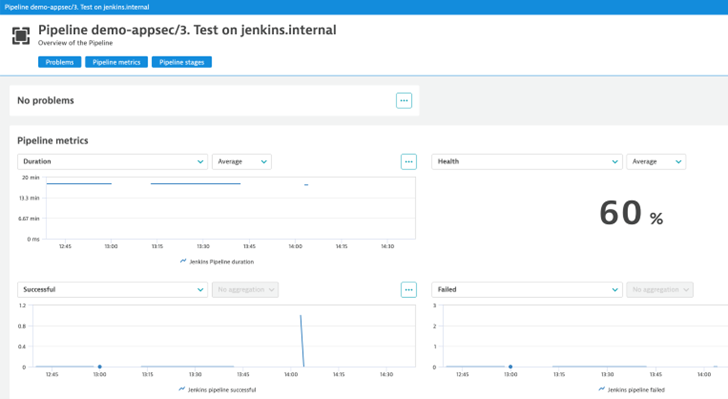The height and width of the screenshot is (399, 728).
Task: Click the Overview of the Pipeline subtitle
Action: point(75,43)
